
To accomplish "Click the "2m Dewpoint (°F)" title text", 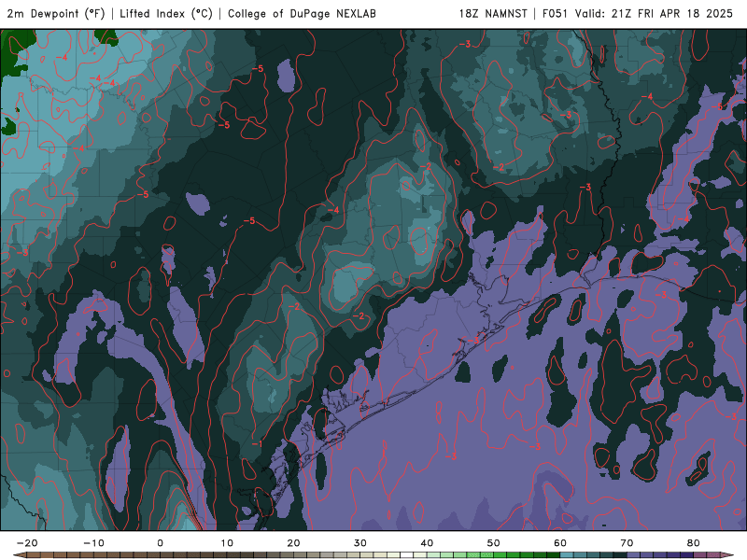I will 56,14.
